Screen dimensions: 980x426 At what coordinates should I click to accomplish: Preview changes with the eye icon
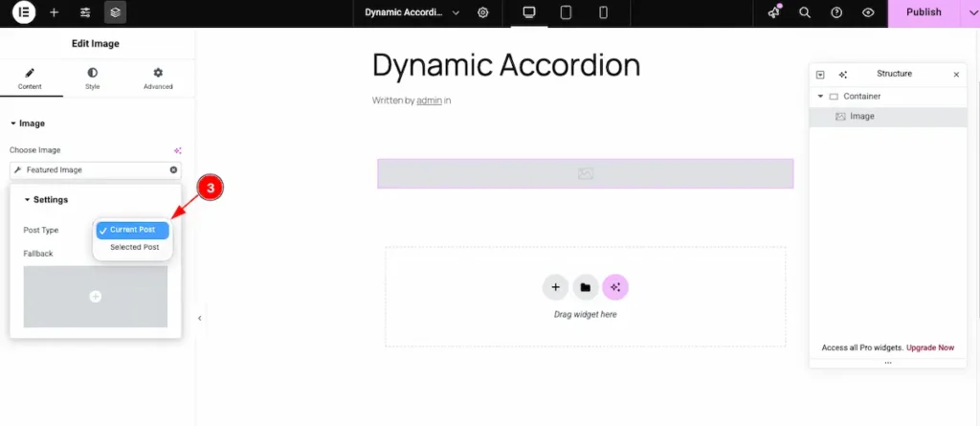point(868,12)
